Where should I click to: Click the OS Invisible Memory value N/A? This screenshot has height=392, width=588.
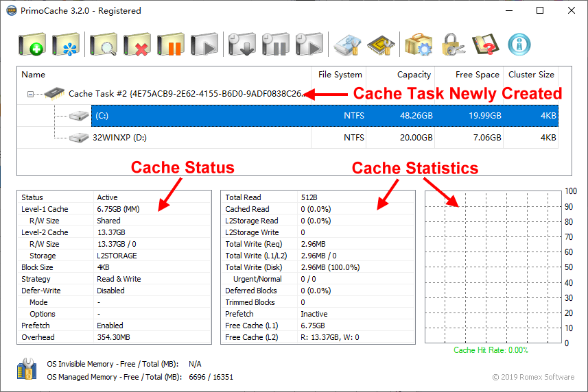[x=195, y=364]
